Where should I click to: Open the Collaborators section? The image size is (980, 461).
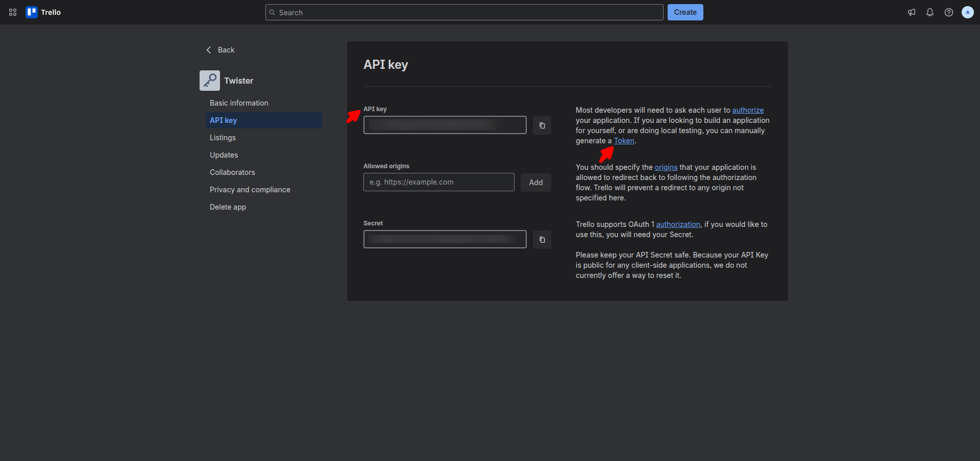tap(232, 172)
